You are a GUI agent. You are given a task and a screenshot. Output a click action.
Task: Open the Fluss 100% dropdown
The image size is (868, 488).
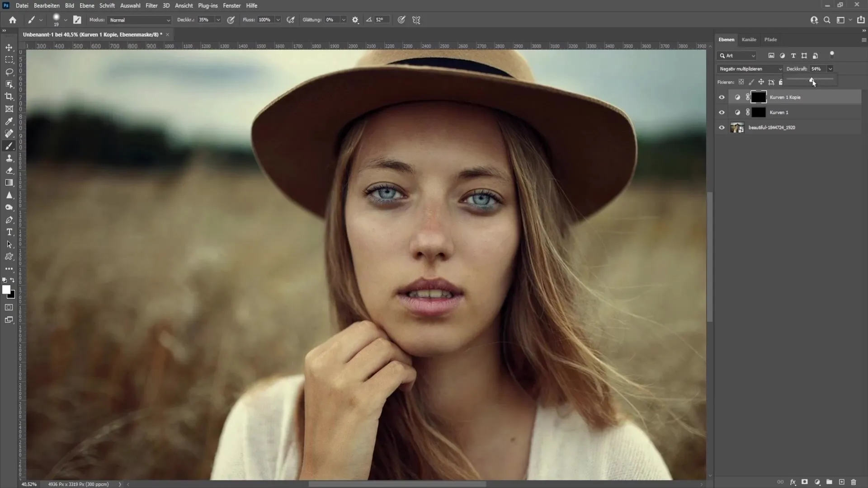(x=278, y=20)
